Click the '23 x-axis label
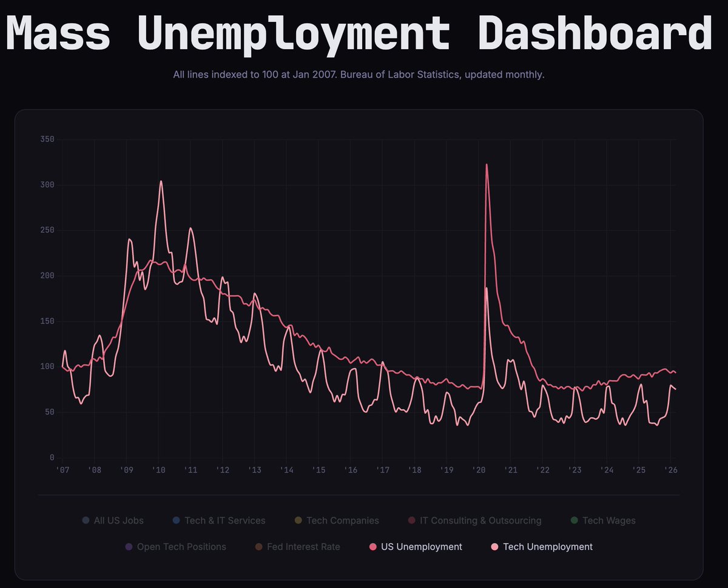 (575, 470)
